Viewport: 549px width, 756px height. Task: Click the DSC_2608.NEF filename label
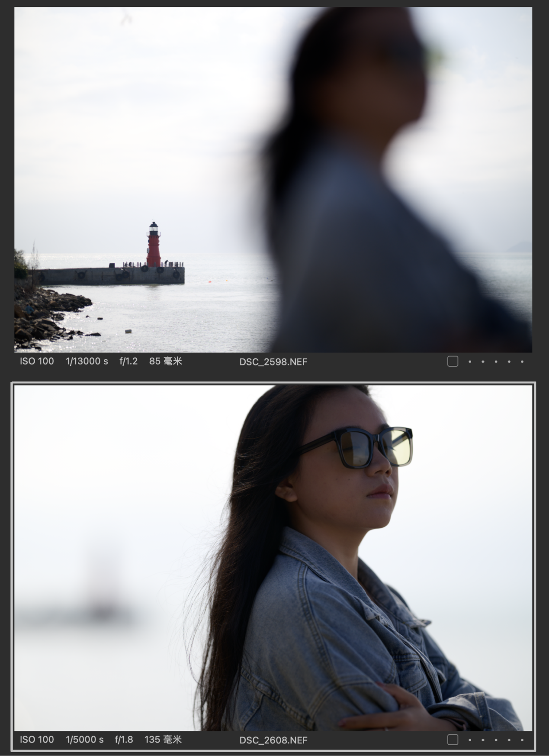coord(273,740)
